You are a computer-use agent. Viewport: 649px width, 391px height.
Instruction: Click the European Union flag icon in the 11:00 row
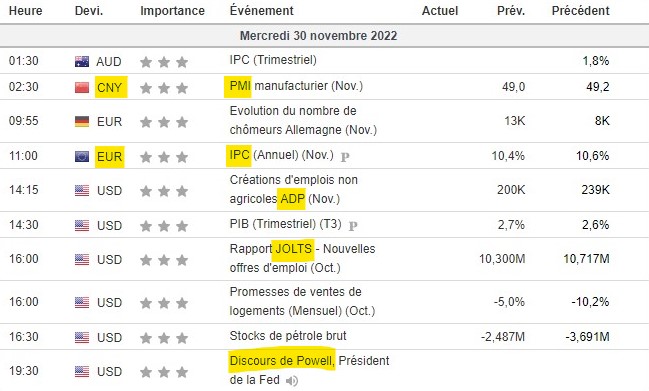coord(82,156)
